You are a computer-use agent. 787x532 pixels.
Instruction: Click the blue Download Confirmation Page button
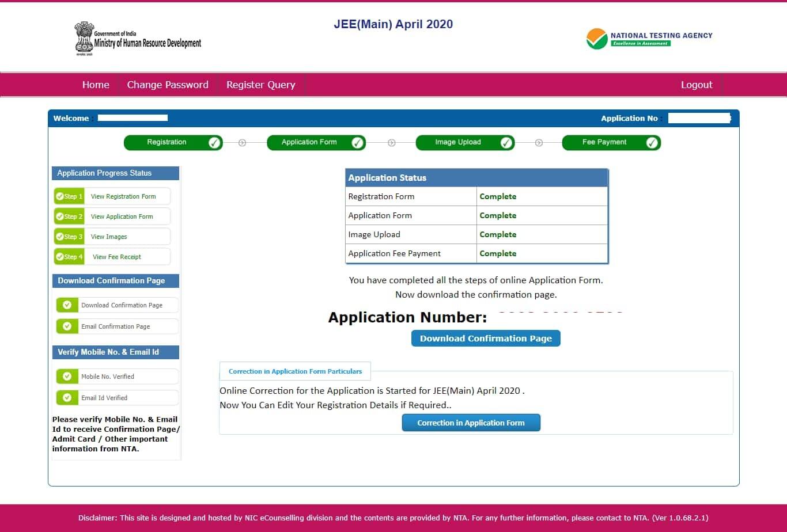click(486, 339)
